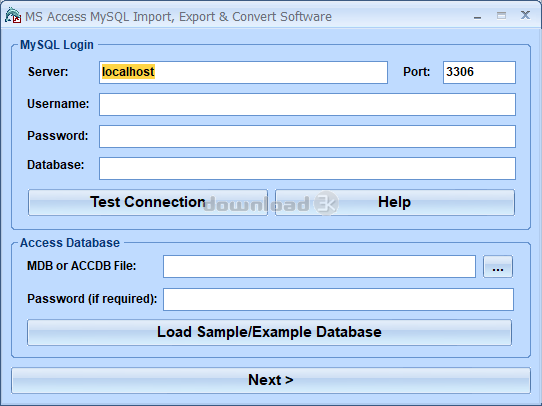Image resolution: width=542 pixels, height=406 pixels.
Task: Click the Test Connection button
Action: point(148,202)
